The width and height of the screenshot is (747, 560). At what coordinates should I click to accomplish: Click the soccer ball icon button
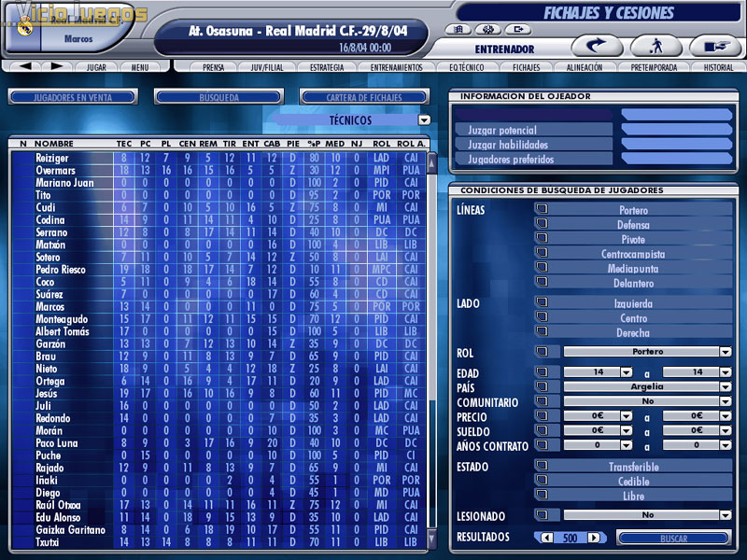point(487,30)
